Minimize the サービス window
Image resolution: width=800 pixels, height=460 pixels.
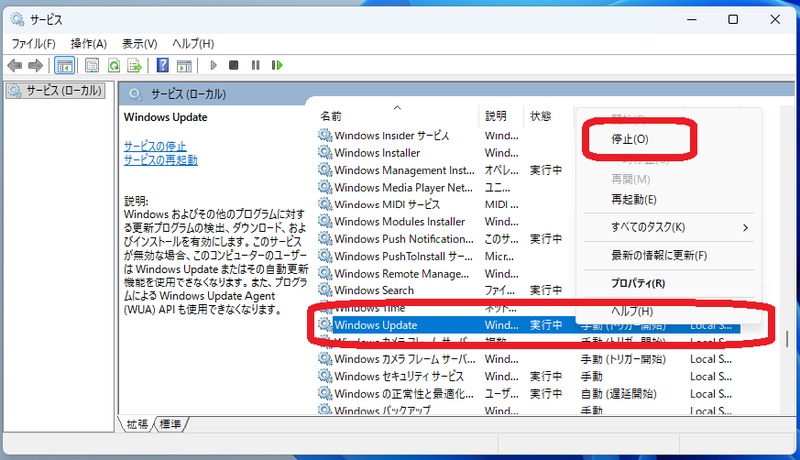tap(692, 19)
